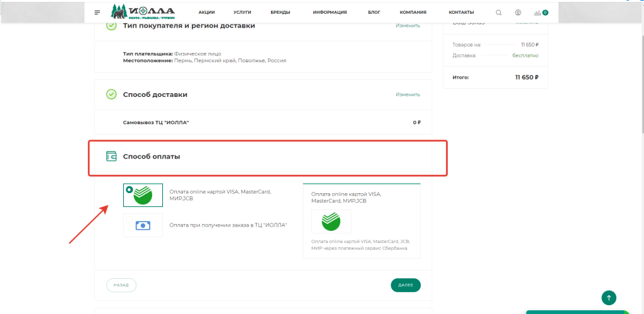644x314 pixels.
Task: Open the comparison bar-chart icon
Action: click(538, 13)
